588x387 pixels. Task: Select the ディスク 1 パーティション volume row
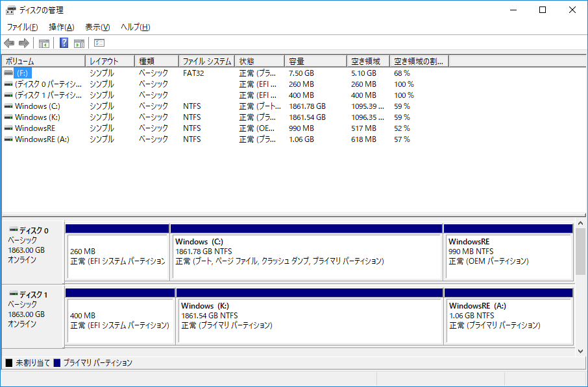(48, 95)
